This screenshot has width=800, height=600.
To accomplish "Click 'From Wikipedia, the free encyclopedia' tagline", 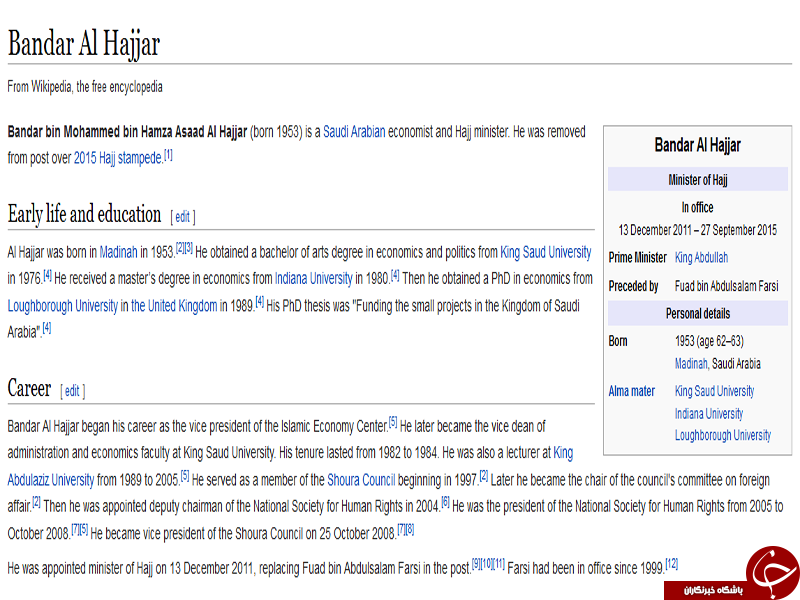I will tap(85, 87).
